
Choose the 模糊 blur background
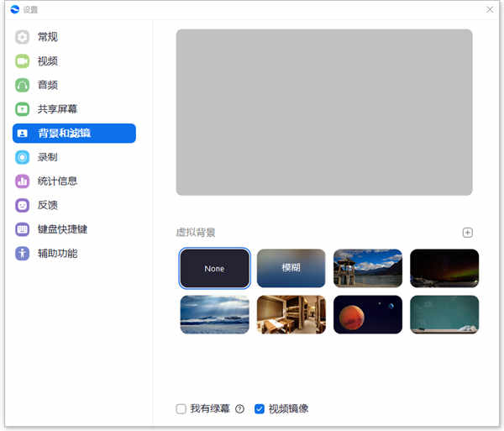click(291, 268)
